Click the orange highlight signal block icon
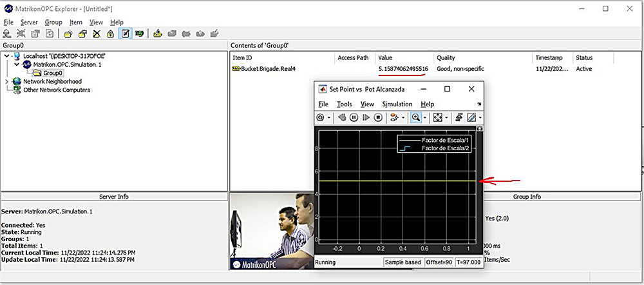644x285 pixels. tap(394, 117)
